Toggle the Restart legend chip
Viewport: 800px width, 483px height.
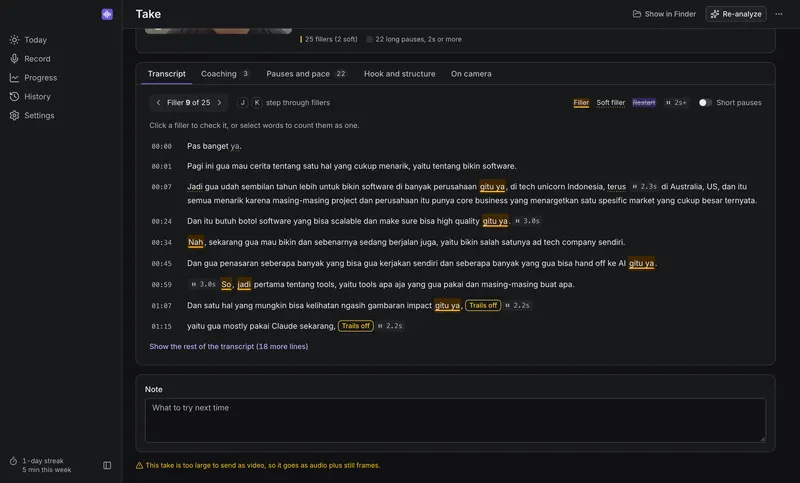point(643,103)
